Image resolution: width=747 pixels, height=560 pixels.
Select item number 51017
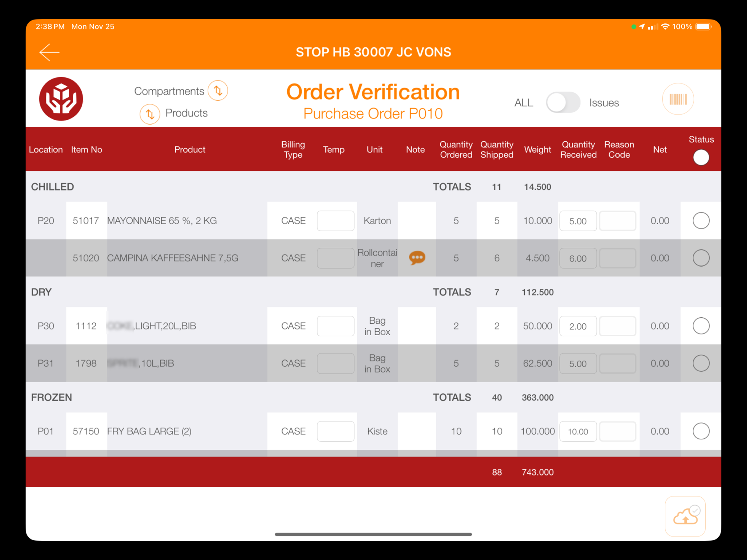86,221
